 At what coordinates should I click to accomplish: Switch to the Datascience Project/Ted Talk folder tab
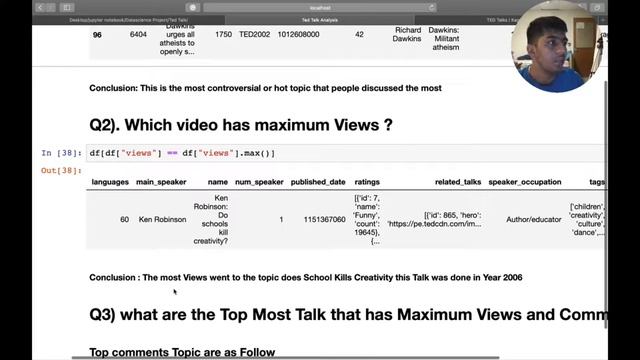(129, 20)
